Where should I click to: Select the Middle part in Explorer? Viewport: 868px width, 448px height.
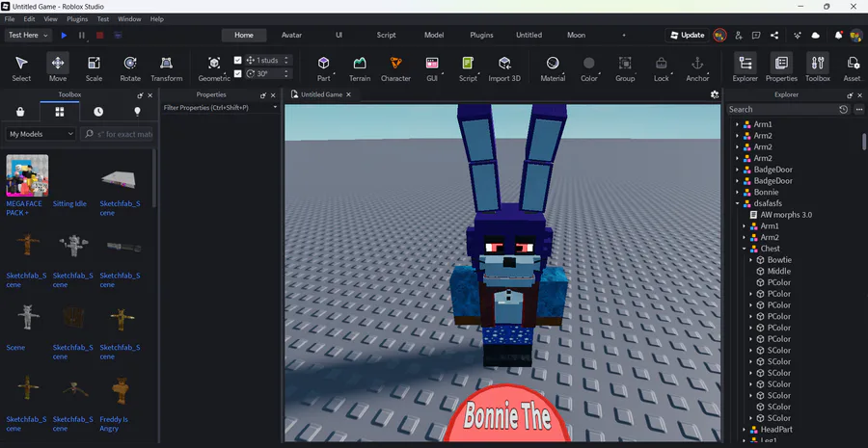[779, 271]
